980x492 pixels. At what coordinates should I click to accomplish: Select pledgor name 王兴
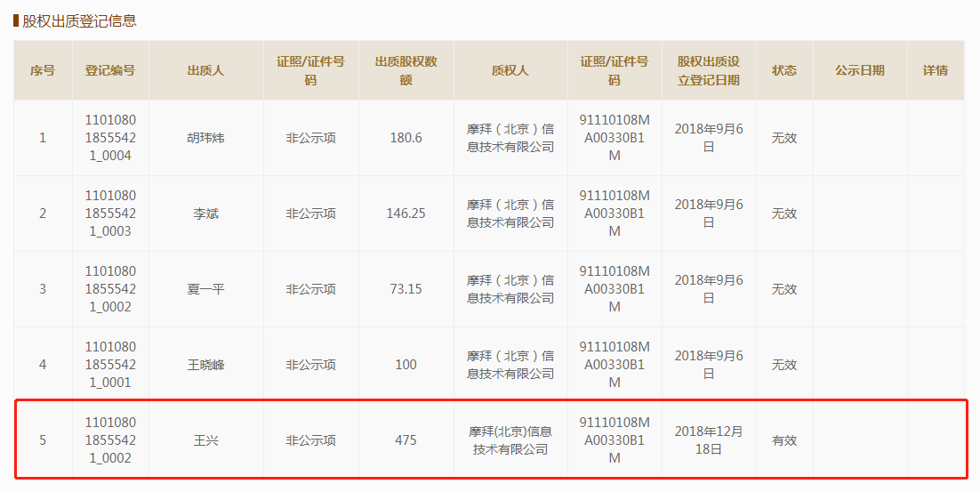click(205, 440)
